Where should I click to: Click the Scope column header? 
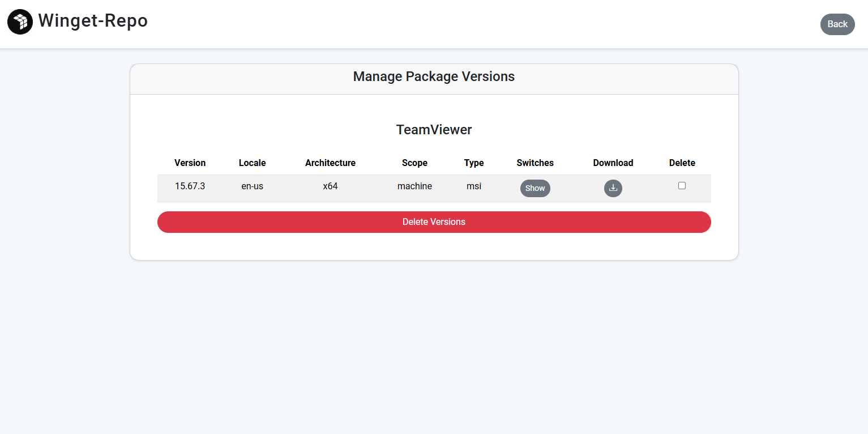(414, 163)
